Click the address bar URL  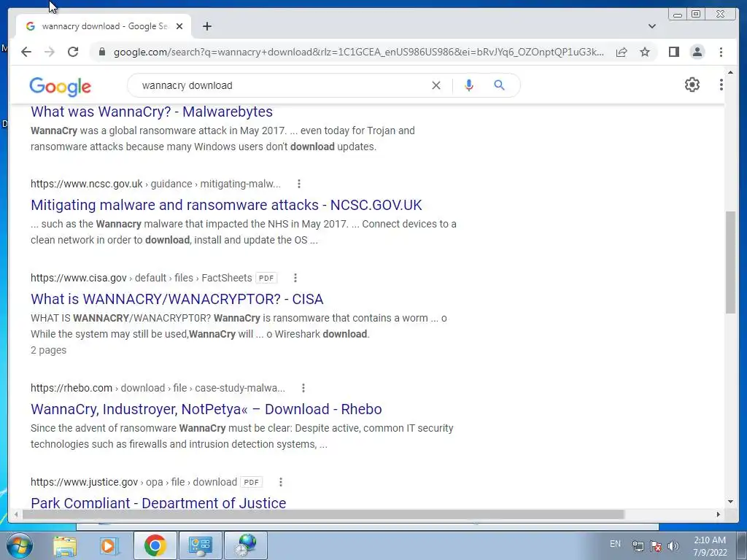(358, 52)
